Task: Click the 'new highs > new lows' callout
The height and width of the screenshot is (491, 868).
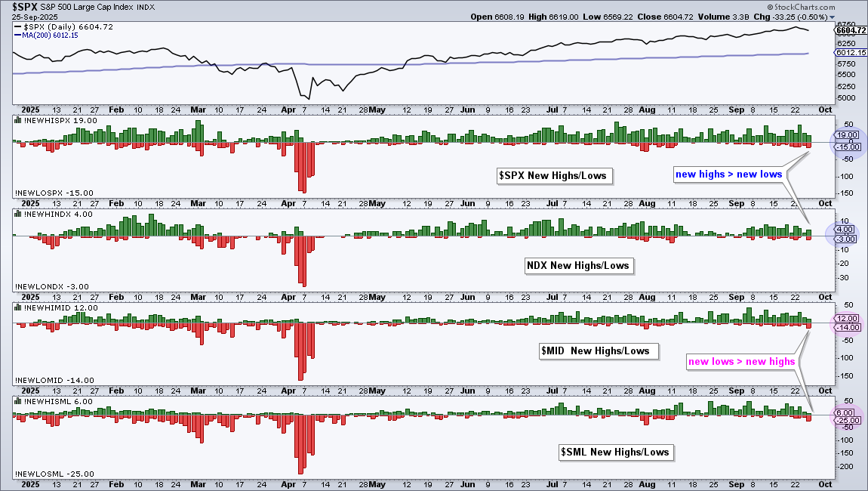Action: click(728, 174)
